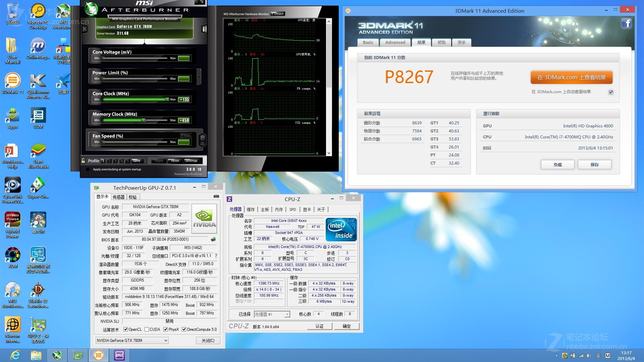Click the Detach button on hardware monitor
Screen dimensions: 644x362
[x=278, y=14]
